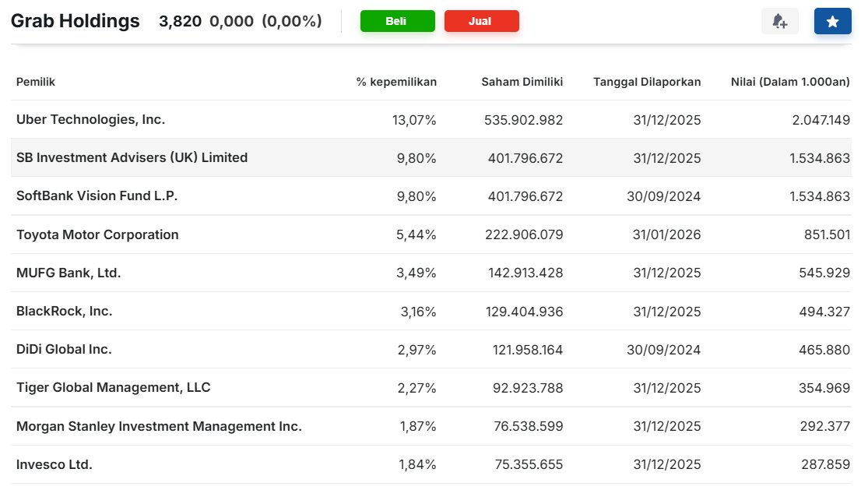
Task: Click the 75.355.655 shares value
Action: [529, 464]
